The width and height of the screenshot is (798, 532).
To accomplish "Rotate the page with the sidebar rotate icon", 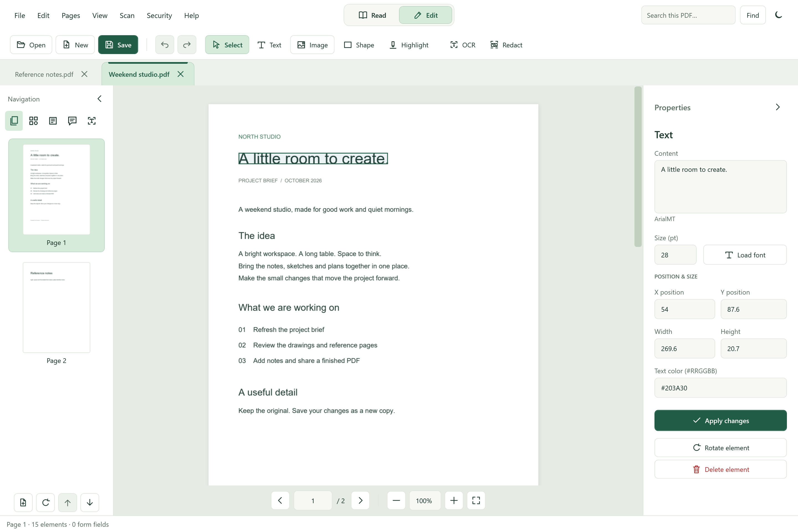I will click(45, 502).
